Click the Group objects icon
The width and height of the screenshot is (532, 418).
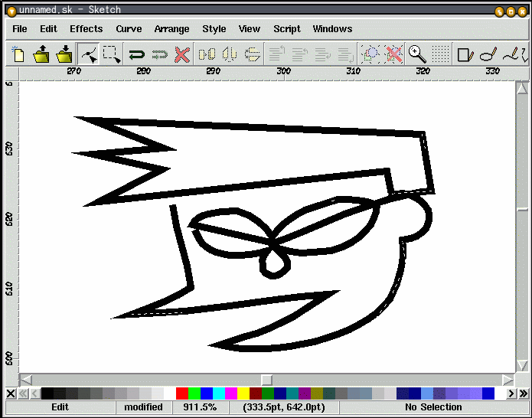coord(370,54)
